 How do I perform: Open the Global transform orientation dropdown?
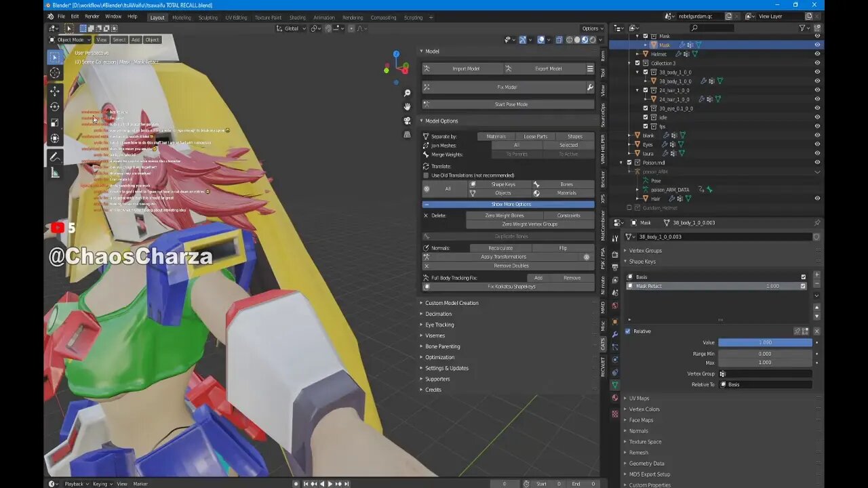(291, 28)
